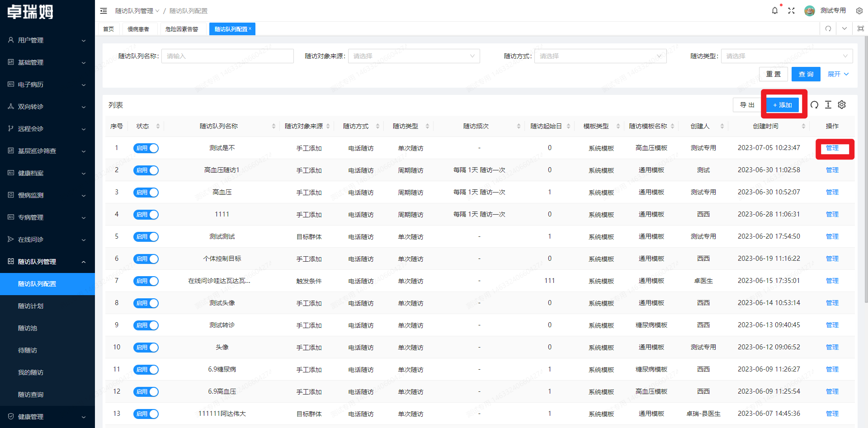Sort by 随访频次 column
The image size is (868, 428).
(519, 126)
